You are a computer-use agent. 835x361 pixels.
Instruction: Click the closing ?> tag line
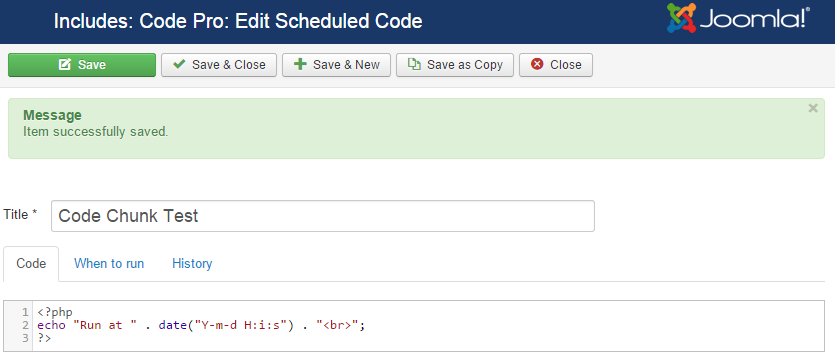[44, 338]
